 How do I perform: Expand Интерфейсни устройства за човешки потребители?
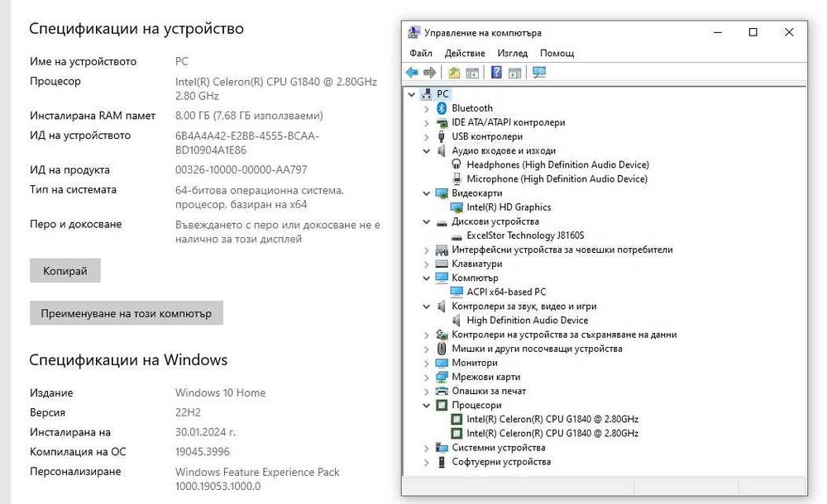pyautogui.click(x=427, y=250)
